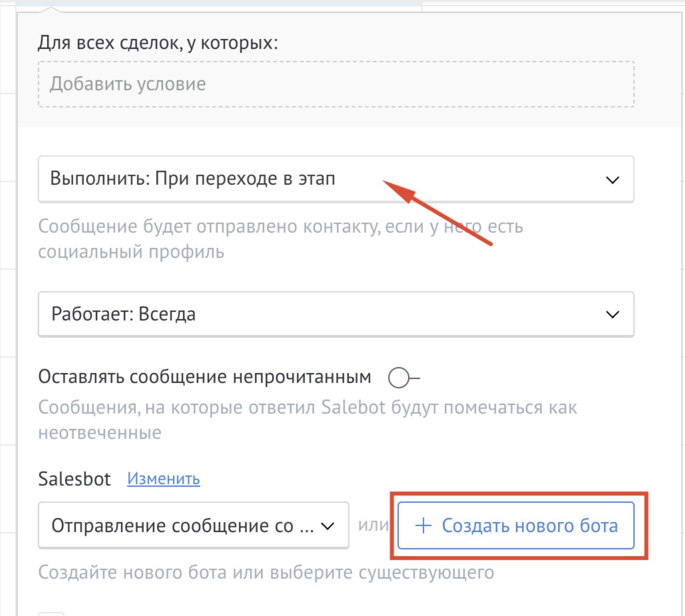Click the plus icon in the create bot button
This screenshot has height=616, width=685.
(423, 525)
